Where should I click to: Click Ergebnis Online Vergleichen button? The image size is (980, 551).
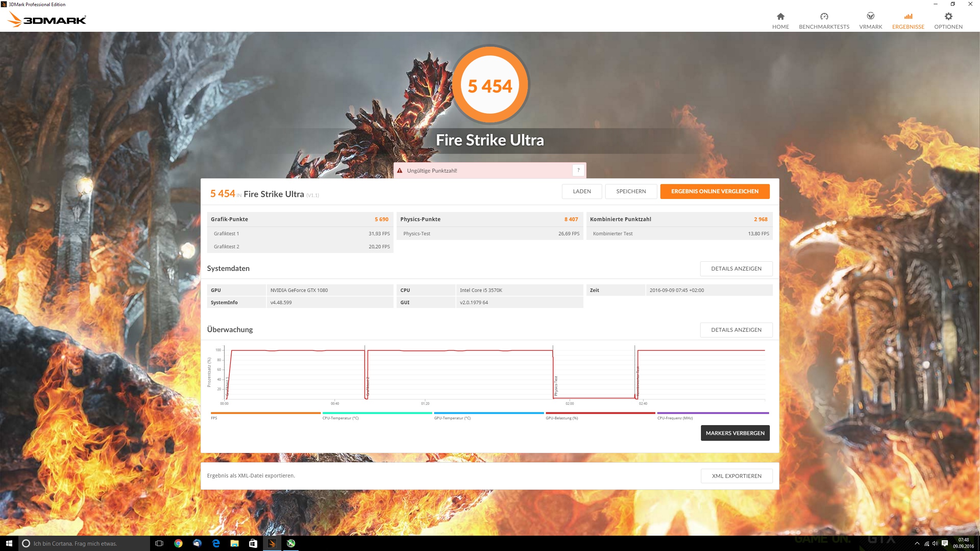[x=714, y=191]
